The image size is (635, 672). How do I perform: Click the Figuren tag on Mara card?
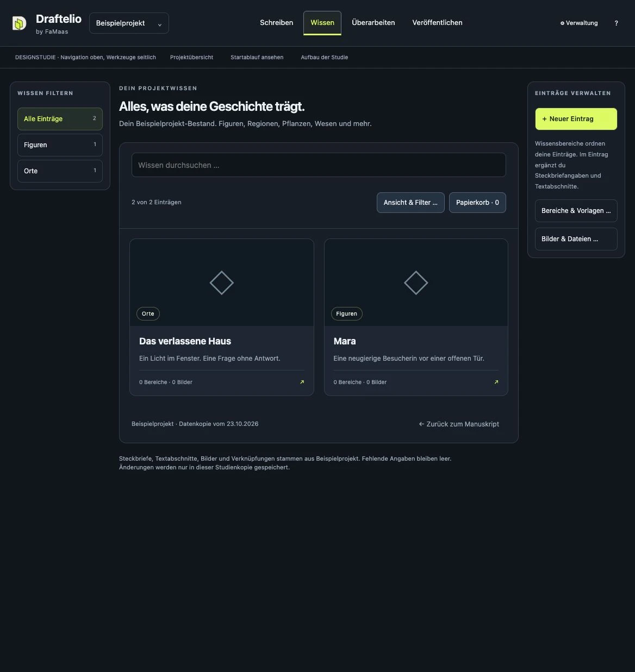[346, 313]
